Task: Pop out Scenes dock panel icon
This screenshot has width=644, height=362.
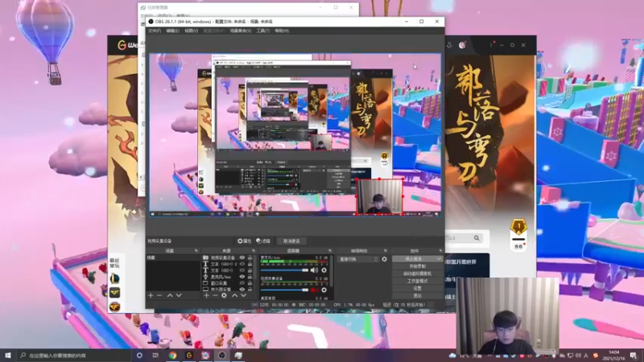Action: pos(196,250)
